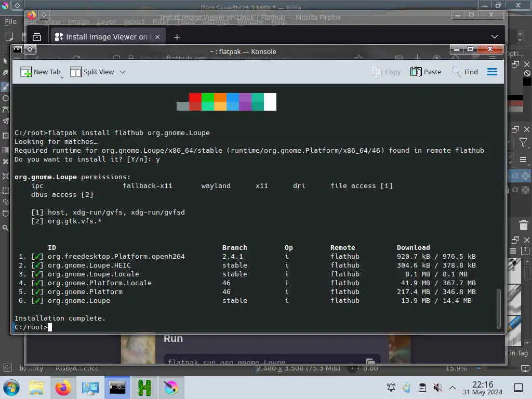
Task: Click the Copy button in Konsole
Action: tap(387, 72)
